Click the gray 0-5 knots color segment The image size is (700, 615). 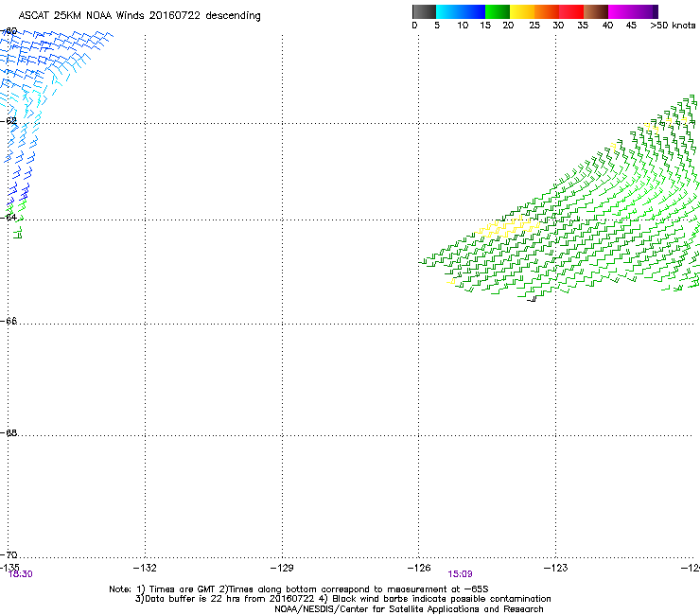[x=424, y=11]
